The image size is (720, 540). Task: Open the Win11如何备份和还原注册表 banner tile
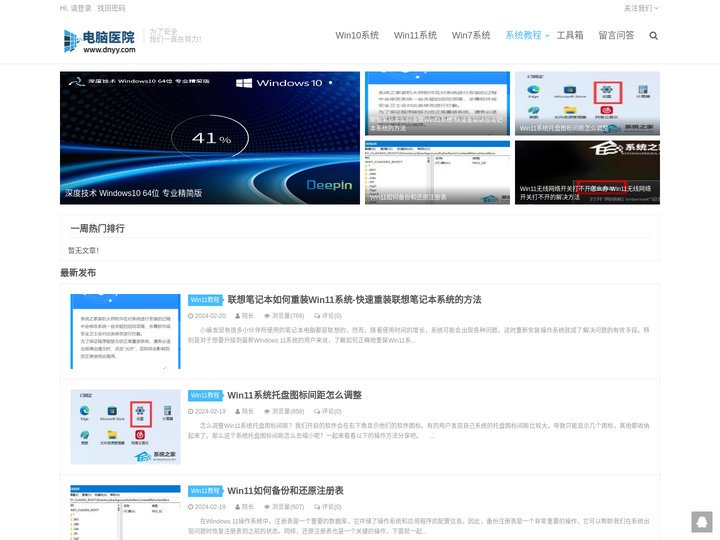[x=437, y=172]
